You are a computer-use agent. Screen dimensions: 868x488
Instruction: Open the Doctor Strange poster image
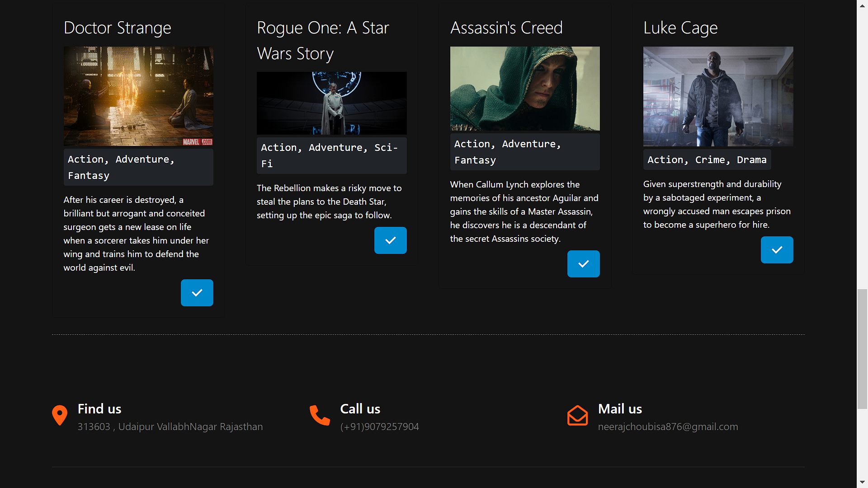tap(138, 96)
